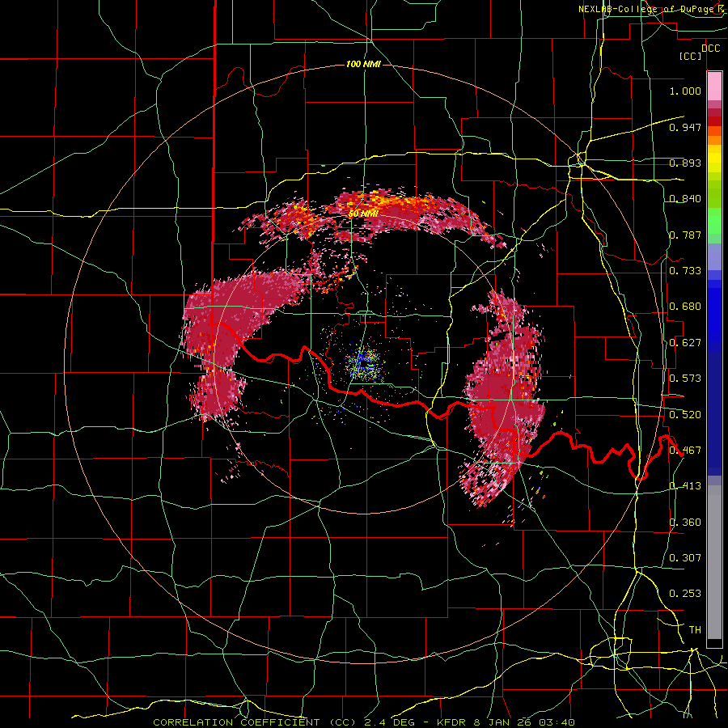Screen dimensions: 728x728
Task: Click the TH threshold label on scale
Action: 695,630
